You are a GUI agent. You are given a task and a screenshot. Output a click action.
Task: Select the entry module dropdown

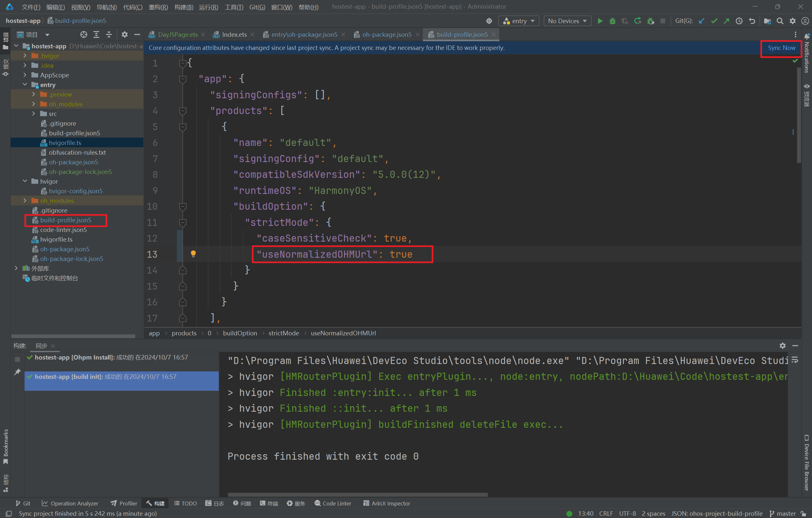coord(518,21)
